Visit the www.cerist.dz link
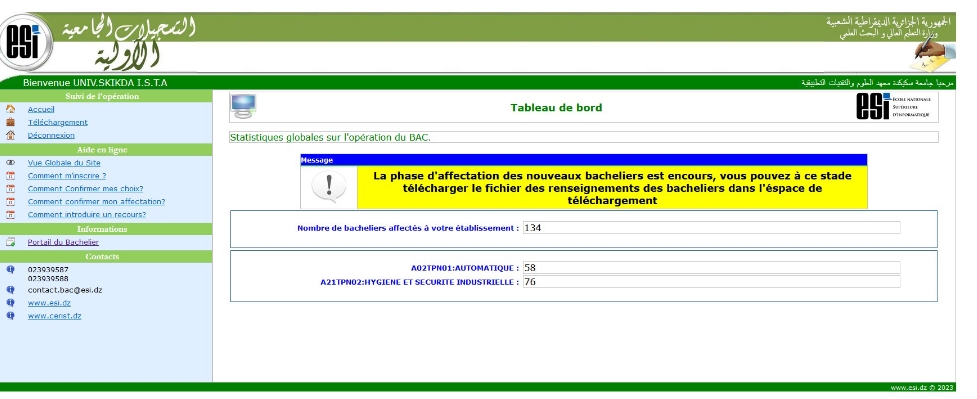This screenshot has width=977, height=399. pos(54,316)
